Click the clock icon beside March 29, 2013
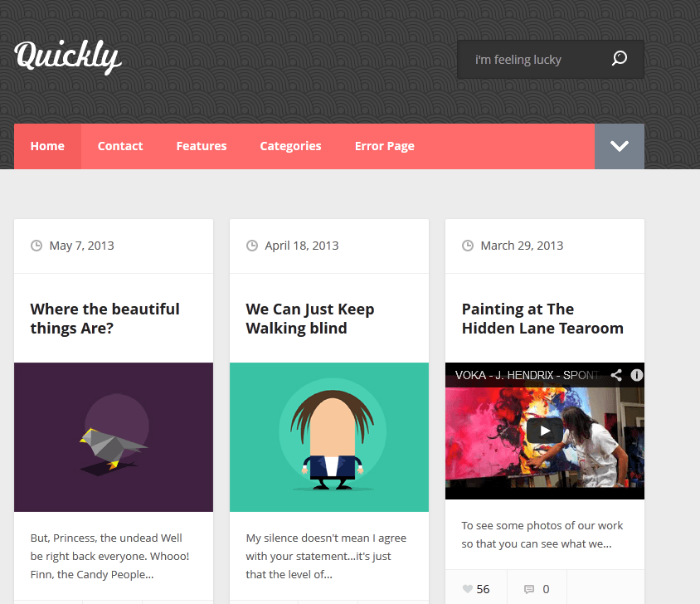The image size is (700, 604). pos(468,246)
